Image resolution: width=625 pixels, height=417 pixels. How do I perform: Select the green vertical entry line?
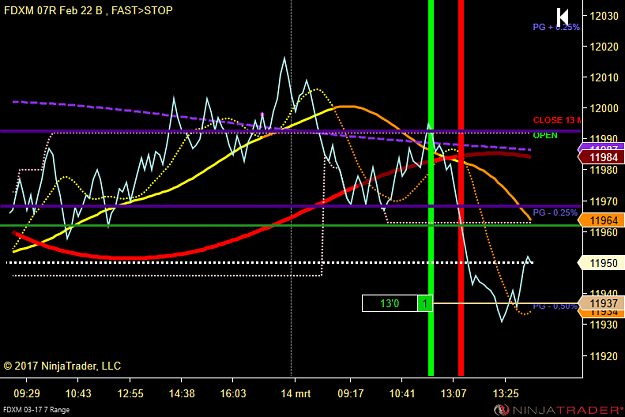(x=431, y=187)
